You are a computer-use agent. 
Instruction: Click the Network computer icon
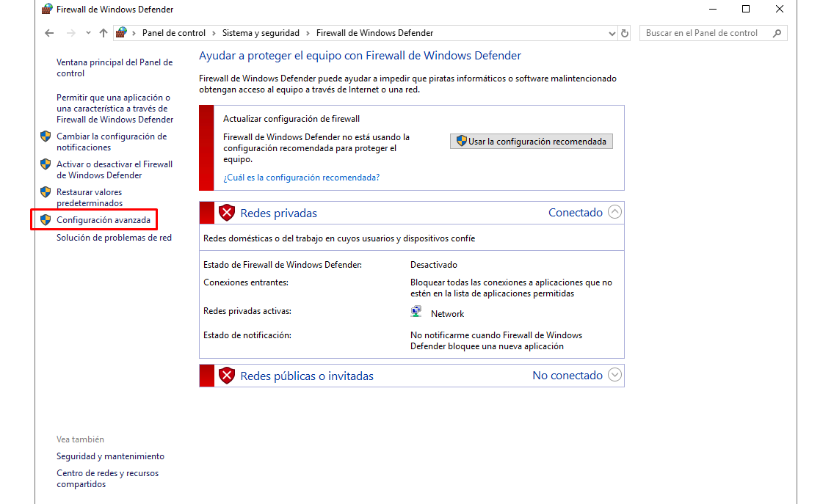pyautogui.click(x=416, y=312)
